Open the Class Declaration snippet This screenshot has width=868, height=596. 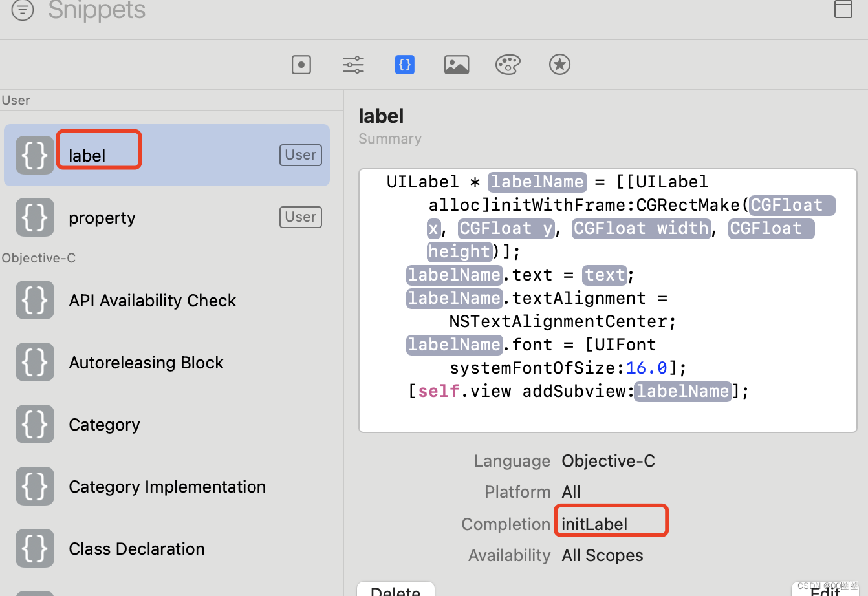coord(136,548)
